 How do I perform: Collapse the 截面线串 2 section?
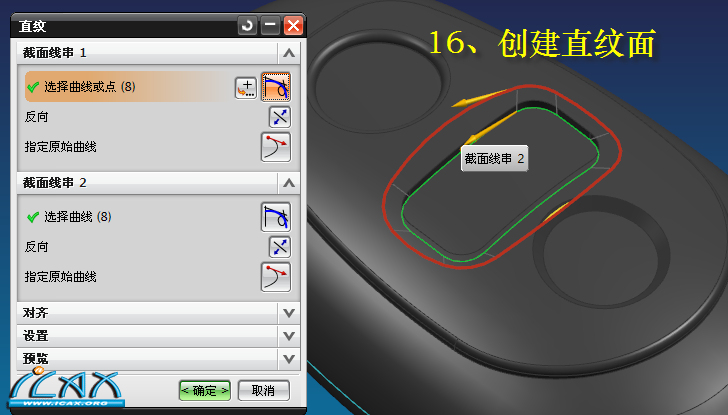click(x=289, y=183)
